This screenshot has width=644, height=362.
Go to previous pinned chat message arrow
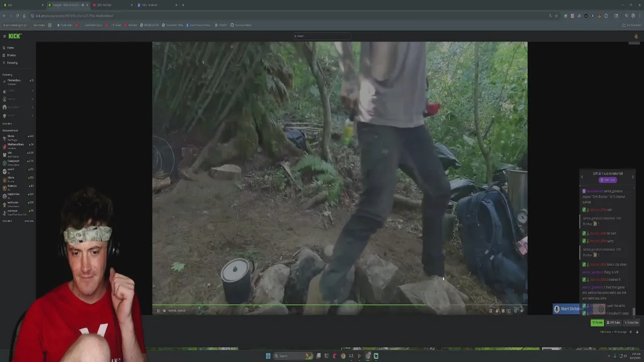[582, 177]
